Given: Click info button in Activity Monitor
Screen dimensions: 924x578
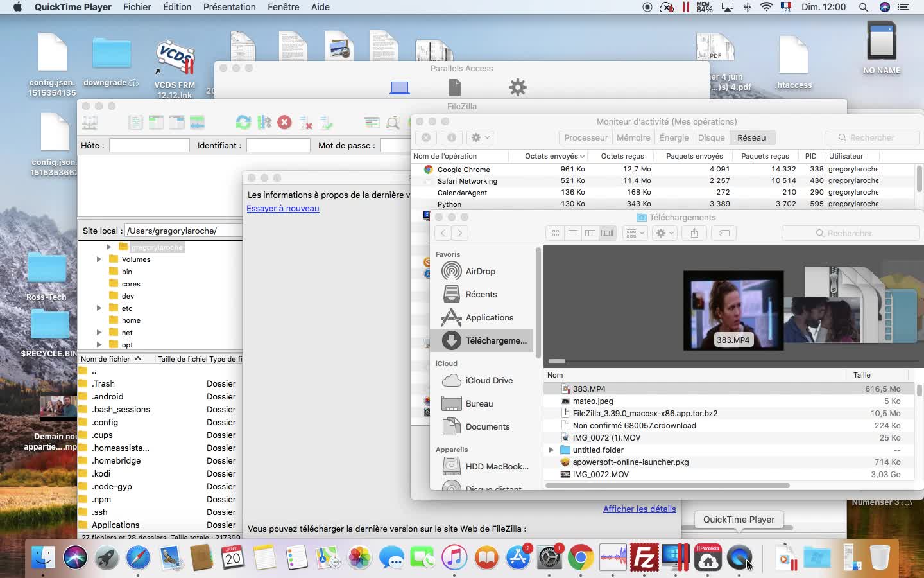Looking at the screenshot, I should 452,137.
